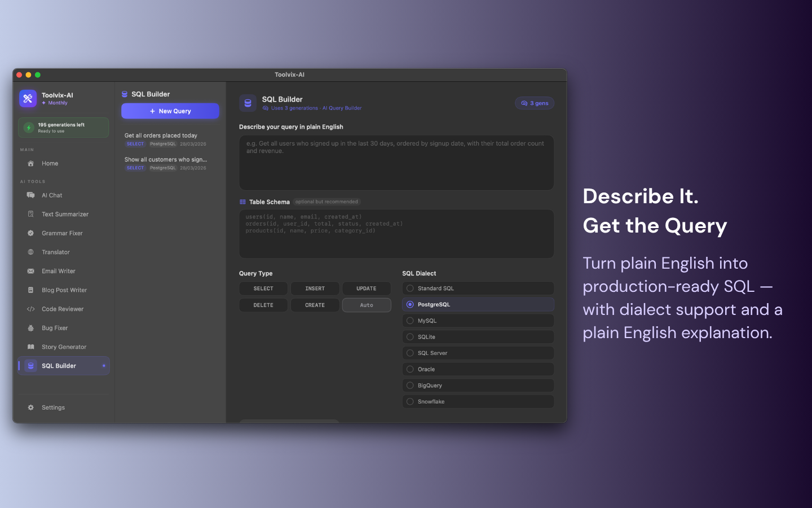The height and width of the screenshot is (508, 812).
Task: Choose the SQLite dialect
Action: click(478, 337)
